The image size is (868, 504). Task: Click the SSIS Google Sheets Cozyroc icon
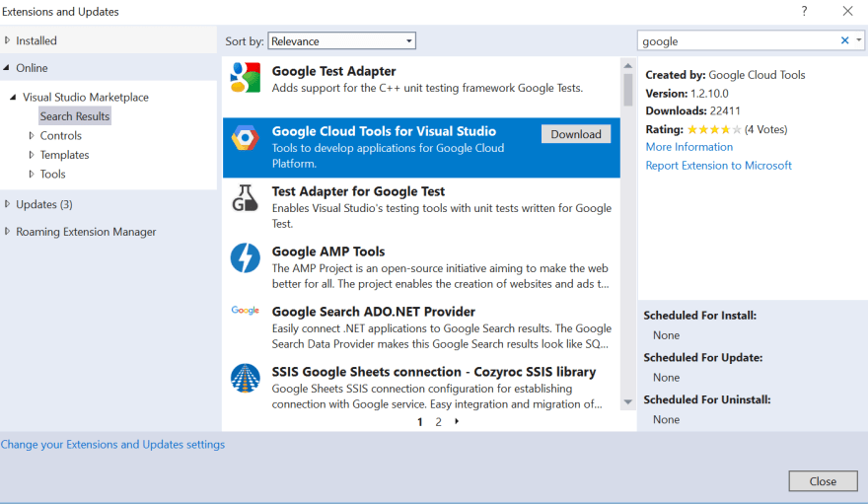[246, 378]
